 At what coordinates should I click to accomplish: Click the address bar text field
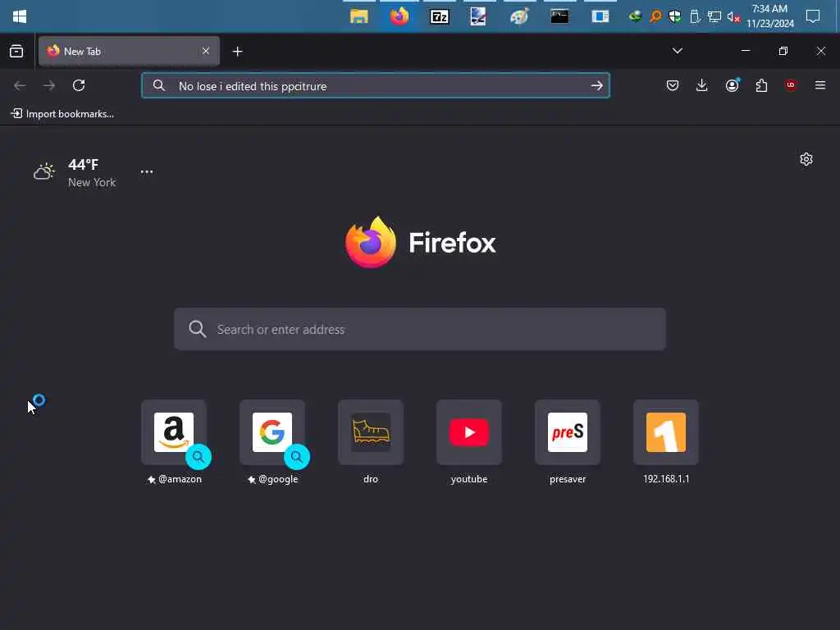click(376, 85)
